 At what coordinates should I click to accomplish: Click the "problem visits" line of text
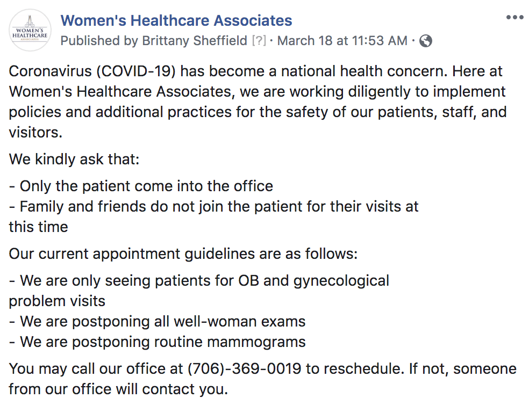point(57,301)
